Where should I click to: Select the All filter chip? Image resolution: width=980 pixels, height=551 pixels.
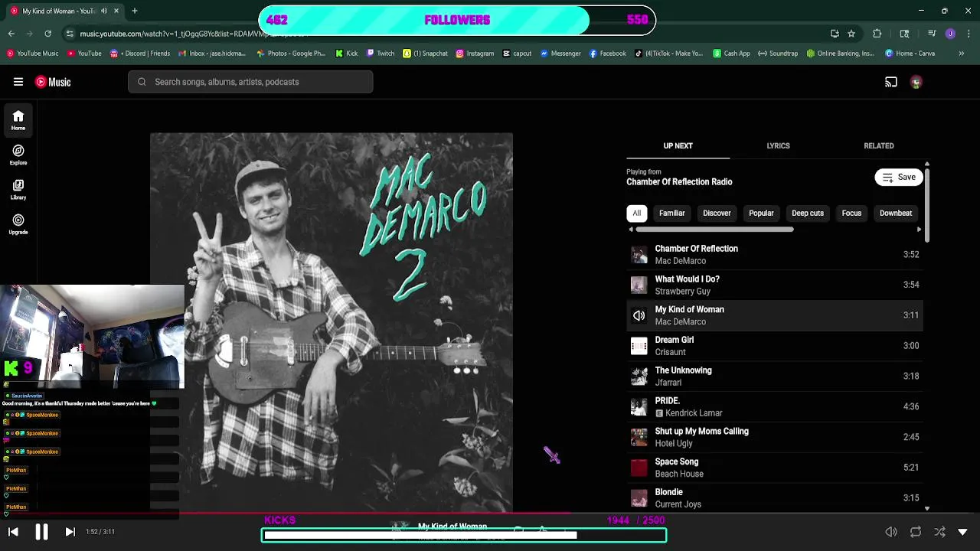pyautogui.click(x=636, y=214)
